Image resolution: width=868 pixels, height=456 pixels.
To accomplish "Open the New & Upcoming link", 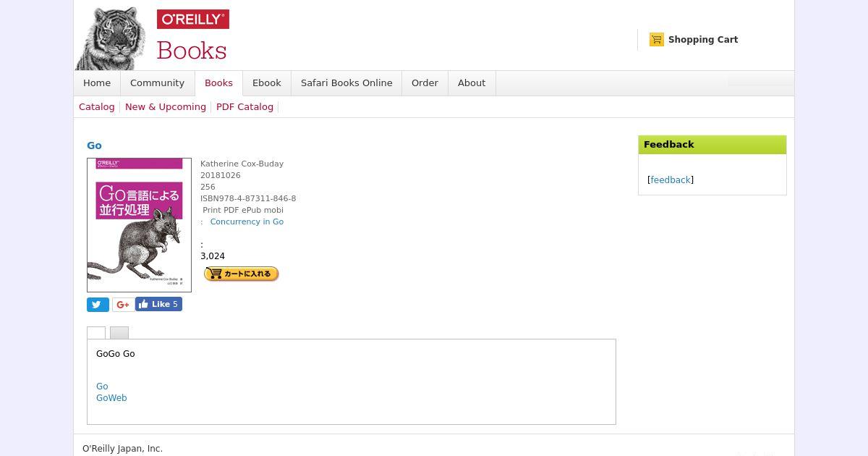I will tap(166, 106).
